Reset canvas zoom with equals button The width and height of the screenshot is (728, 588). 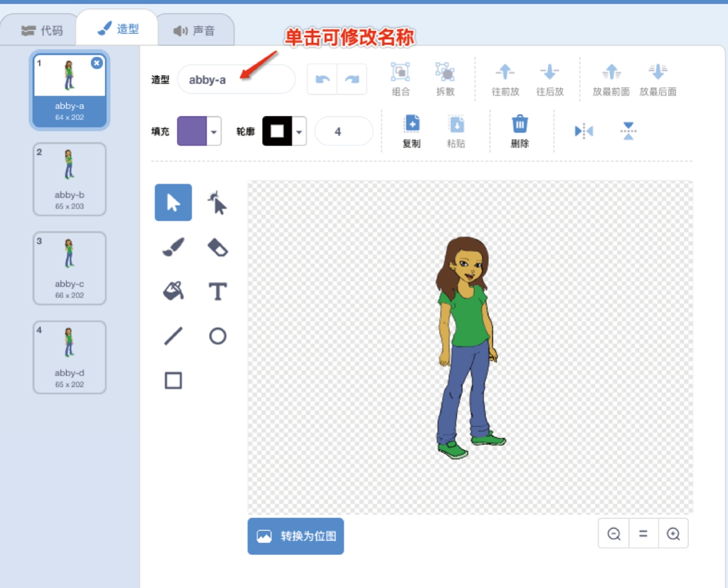(x=643, y=534)
